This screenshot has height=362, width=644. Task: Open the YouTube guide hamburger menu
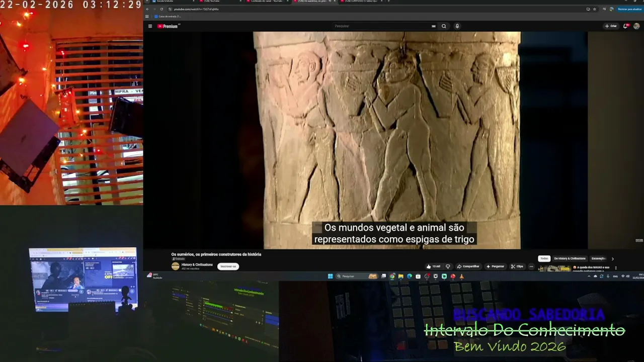(150, 26)
